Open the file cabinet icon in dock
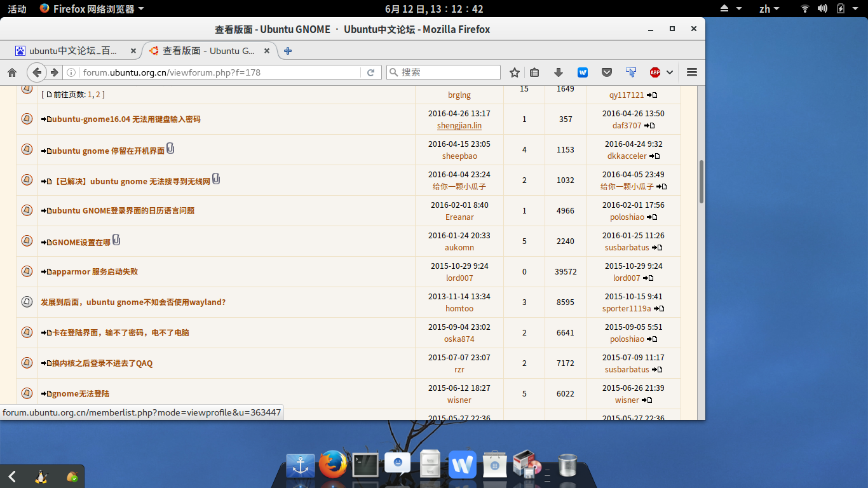Image resolution: width=868 pixels, height=488 pixels. (x=430, y=464)
